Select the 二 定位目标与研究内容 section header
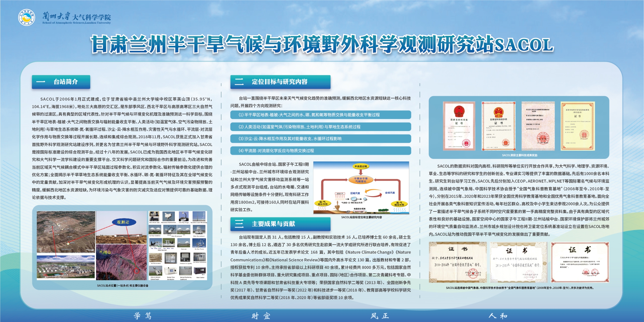The image size is (644, 322). click(x=280, y=82)
